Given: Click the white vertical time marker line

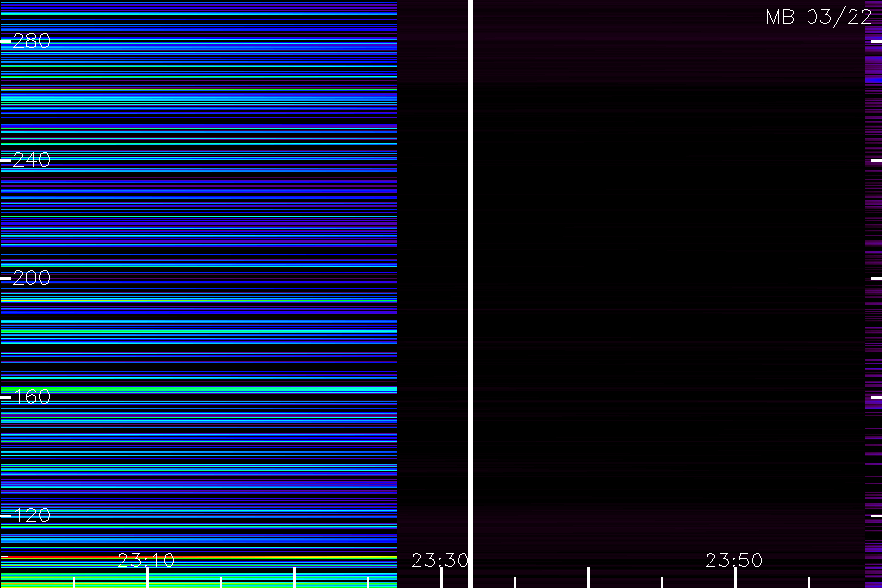Looking at the screenshot, I should click(470, 294).
